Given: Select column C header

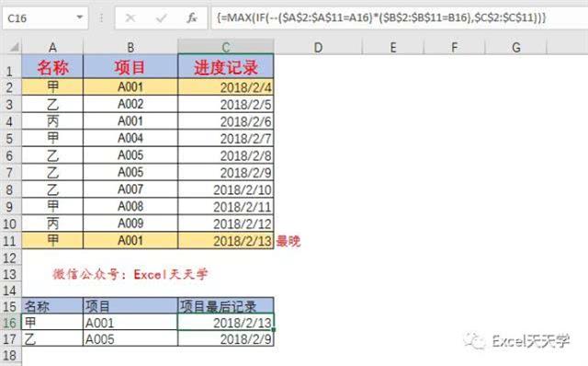Looking at the screenshot, I should pyautogui.click(x=226, y=47).
